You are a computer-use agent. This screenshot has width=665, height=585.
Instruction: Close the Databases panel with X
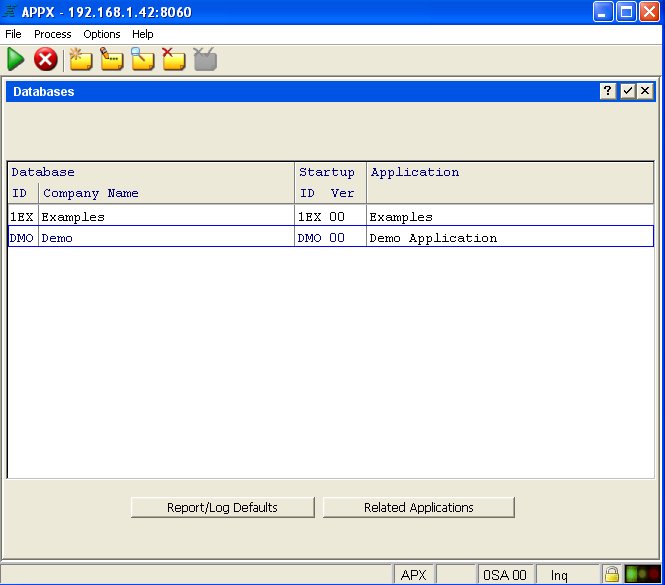point(645,91)
